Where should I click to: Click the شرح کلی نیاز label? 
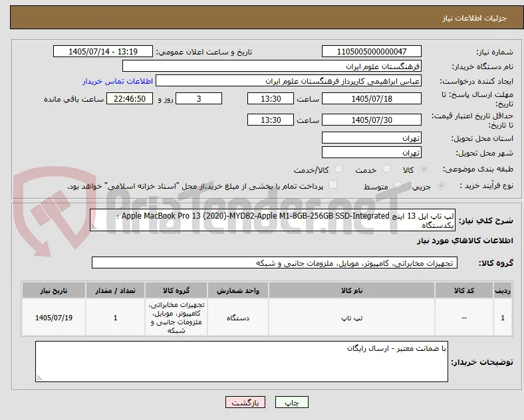pyautogui.click(x=486, y=221)
